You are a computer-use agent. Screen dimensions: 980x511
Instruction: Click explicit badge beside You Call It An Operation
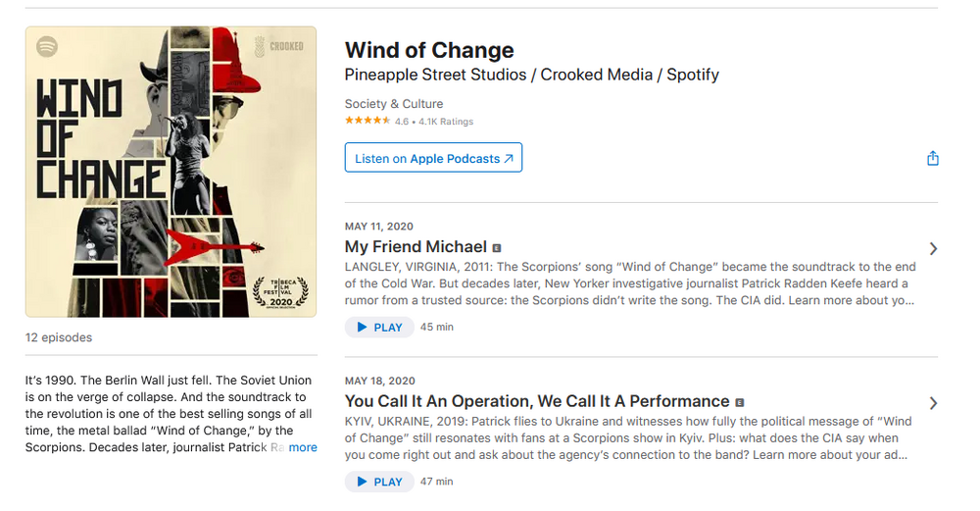(x=740, y=402)
